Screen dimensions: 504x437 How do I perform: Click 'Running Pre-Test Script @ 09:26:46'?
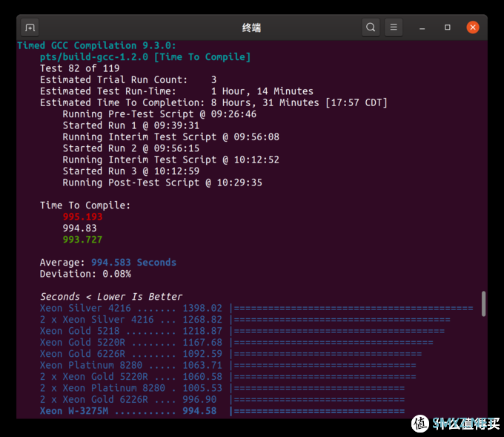tap(159, 114)
